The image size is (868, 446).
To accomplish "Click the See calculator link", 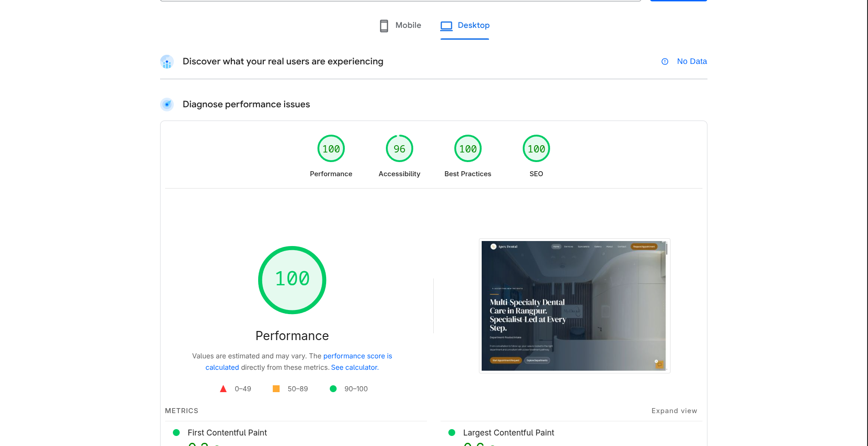I will [354, 367].
